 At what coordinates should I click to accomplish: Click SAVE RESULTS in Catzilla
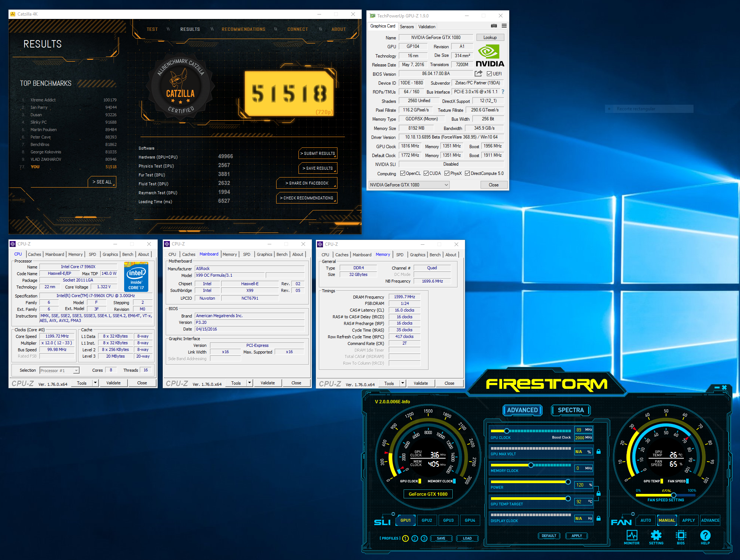tap(317, 168)
